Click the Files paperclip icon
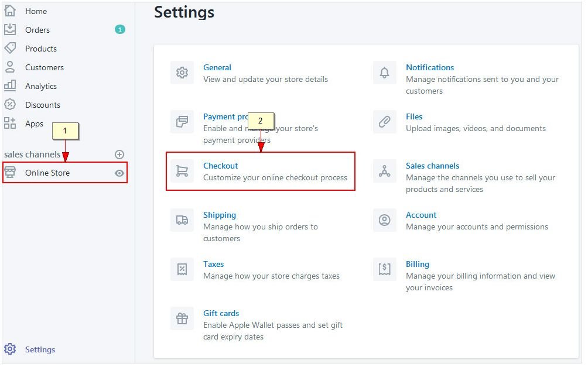Viewport: 588px width, 367px height. coord(384,122)
